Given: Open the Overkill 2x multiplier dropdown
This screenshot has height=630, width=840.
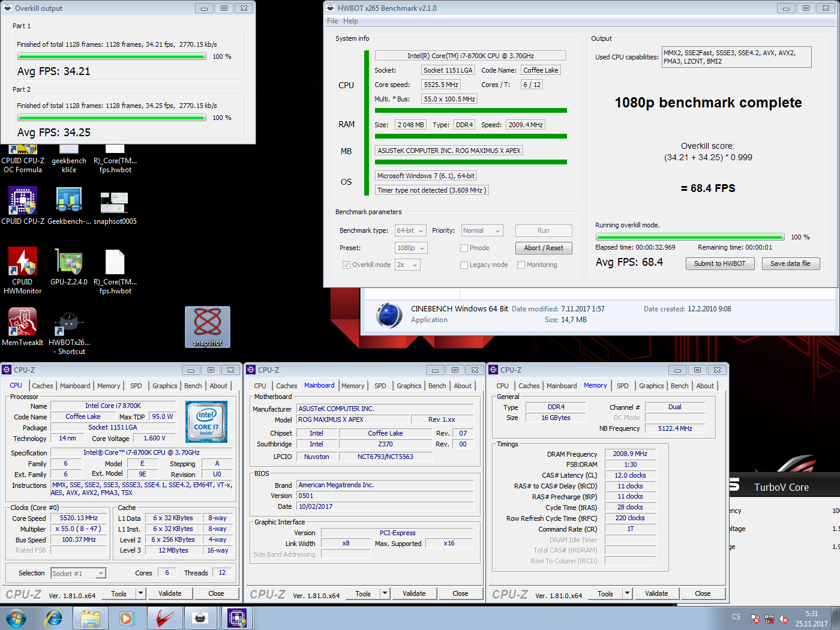Looking at the screenshot, I should pos(407,265).
